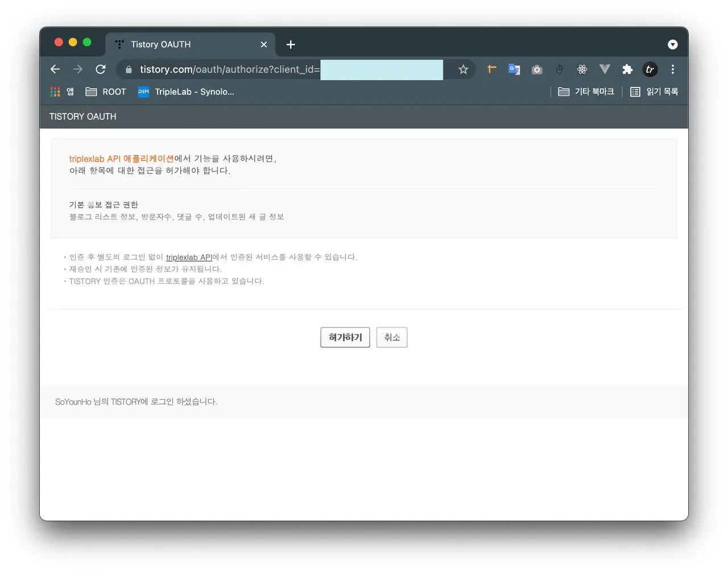Open the tr profile avatar
Screen dimensions: 728x573
tap(650, 69)
